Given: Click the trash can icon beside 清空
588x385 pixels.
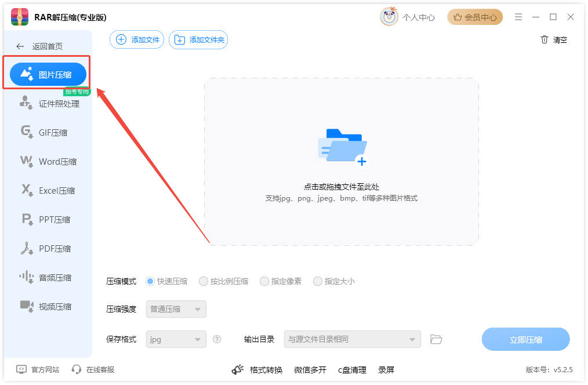Looking at the screenshot, I should pyautogui.click(x=545, y=39).
